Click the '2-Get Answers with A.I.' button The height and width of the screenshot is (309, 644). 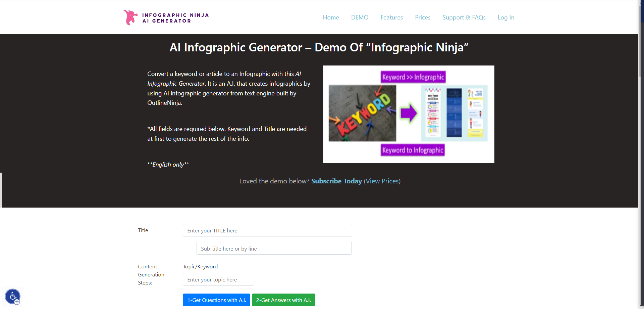[283, 300]
